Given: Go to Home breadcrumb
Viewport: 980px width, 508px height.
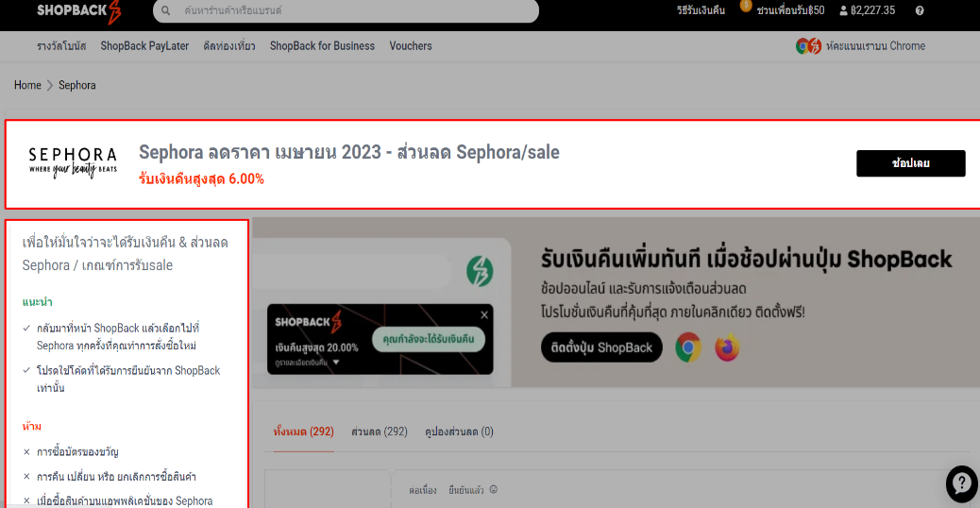Looking at the screenshot, I should [x=27, y=85].
